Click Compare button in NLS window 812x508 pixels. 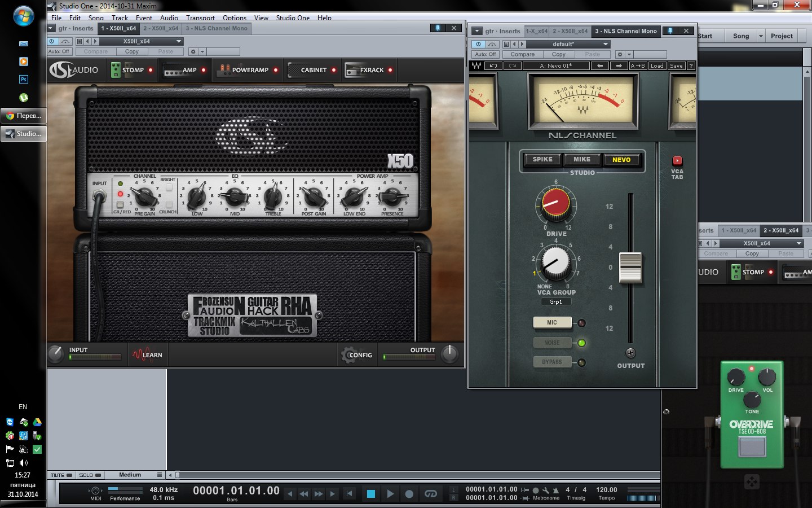tap(523, 54)
